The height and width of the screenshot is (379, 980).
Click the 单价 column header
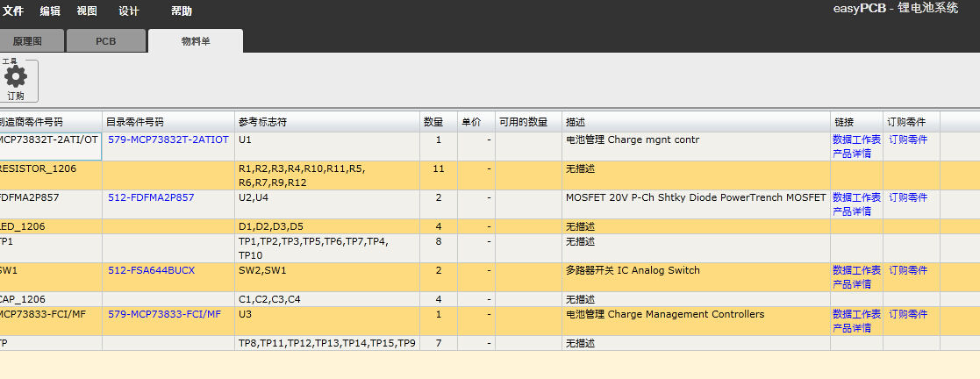coord(476,122)
